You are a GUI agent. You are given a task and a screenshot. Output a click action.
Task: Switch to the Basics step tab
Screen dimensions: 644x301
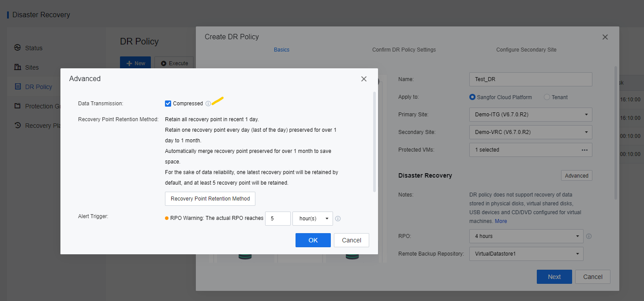point(281,50)
